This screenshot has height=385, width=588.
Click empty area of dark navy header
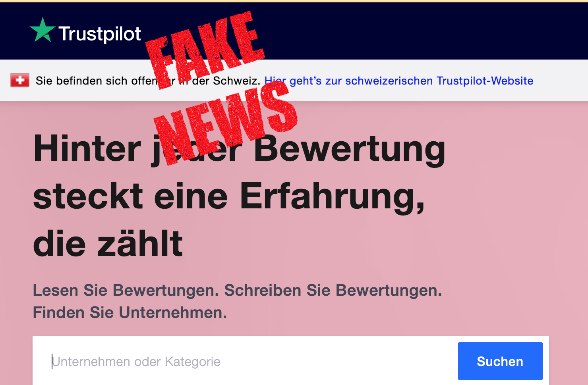417,32
